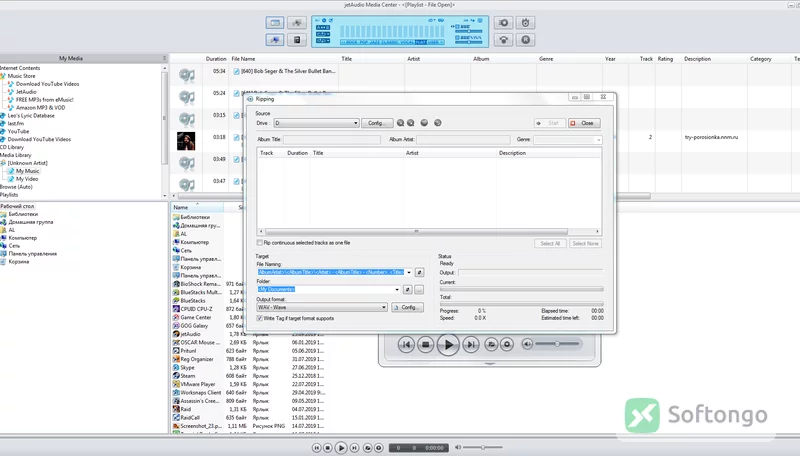Click the Reset button next to File Naming
The image size is (800, 456).
419,272
